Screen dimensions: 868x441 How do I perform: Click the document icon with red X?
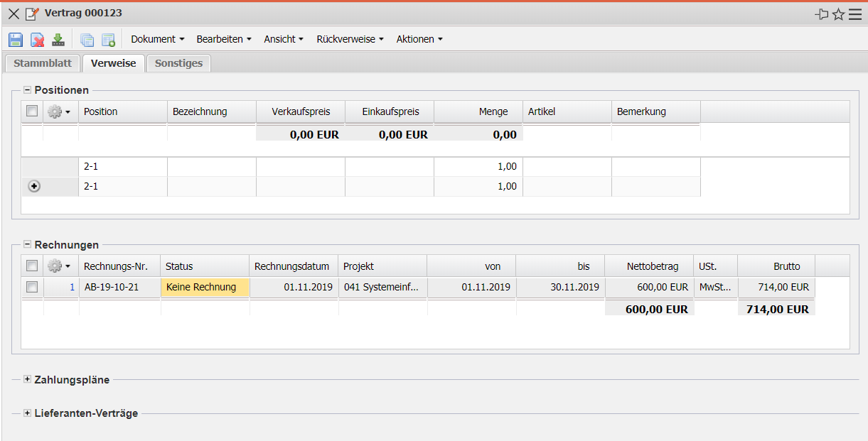[37, 40]
